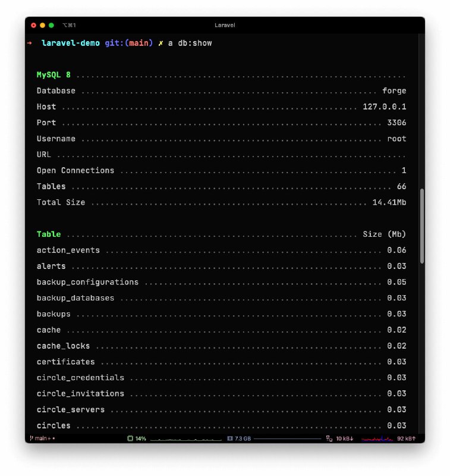Click the action_events size '0.06'
The height and width of the screenshot is (476, 450).
pyautogui.click(x=396, y=250)
